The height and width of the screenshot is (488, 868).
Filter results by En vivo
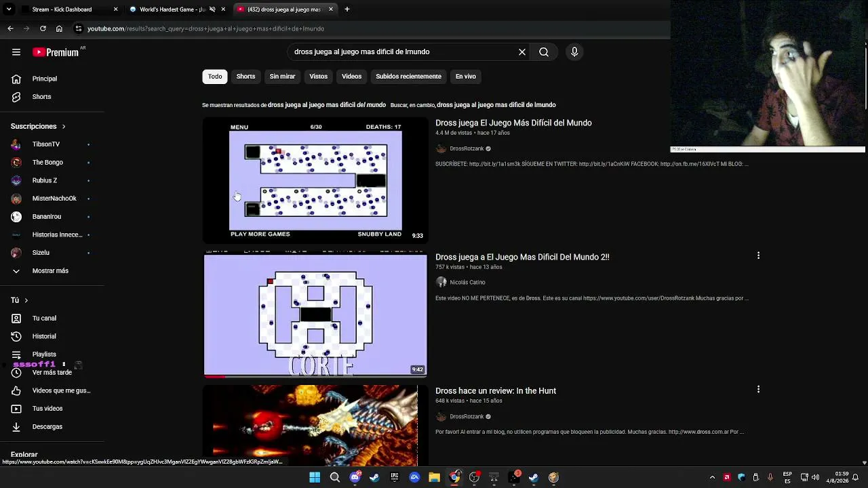(x=465, y=77)
